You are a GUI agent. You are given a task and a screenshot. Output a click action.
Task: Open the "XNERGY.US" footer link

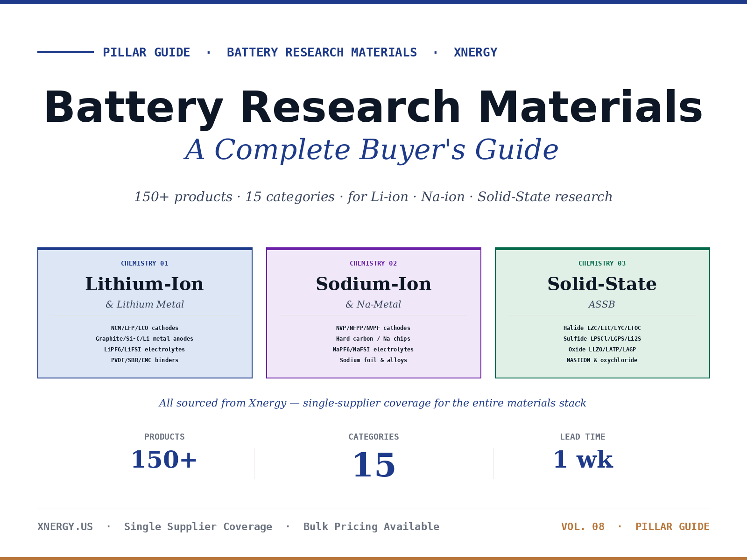[x=65, y=527]
